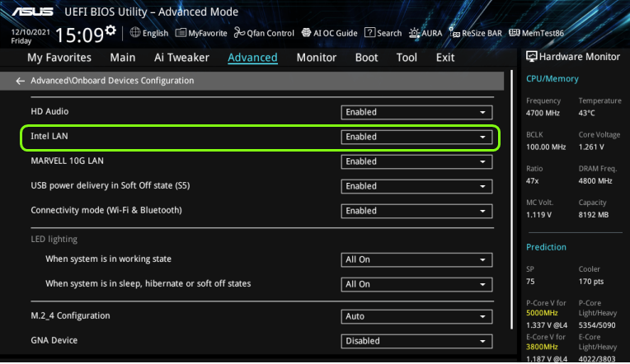Select the Advanced tab
630x364 pixels.
click(x=252, y=58)
